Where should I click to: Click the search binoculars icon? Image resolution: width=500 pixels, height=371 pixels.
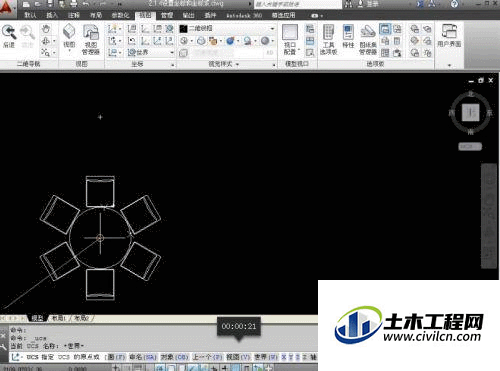click(349, 4)
